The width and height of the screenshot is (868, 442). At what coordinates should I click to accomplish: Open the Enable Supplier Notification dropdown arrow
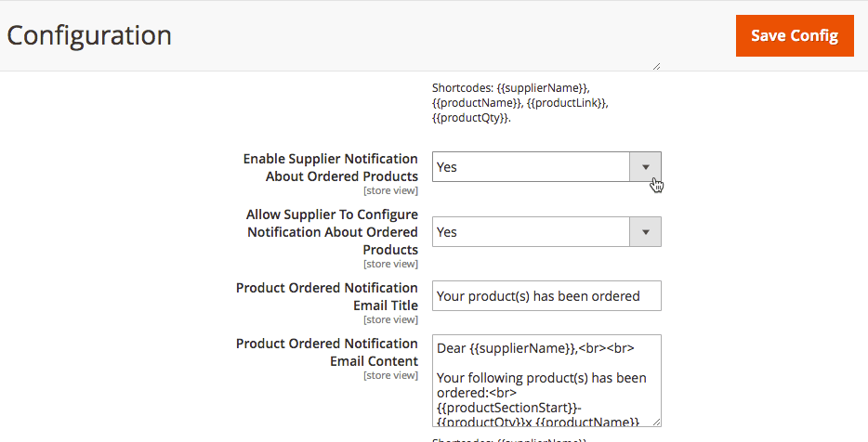[x=645, y=167]
